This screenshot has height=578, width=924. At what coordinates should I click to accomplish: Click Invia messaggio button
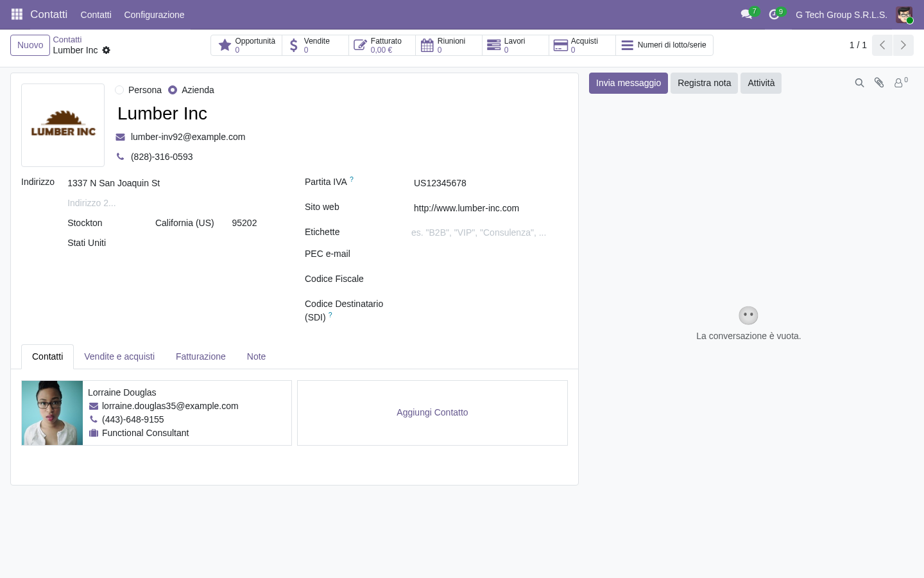pos(628,83)
